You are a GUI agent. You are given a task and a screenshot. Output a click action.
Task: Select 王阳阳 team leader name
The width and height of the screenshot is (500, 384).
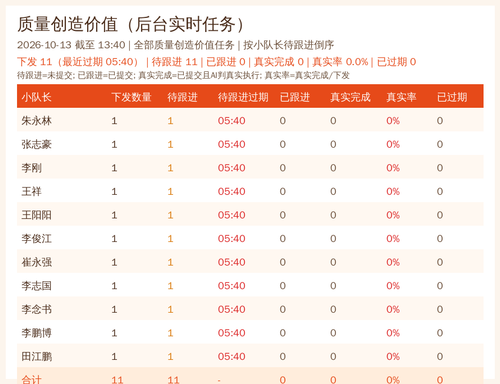(x=36, y=215)
